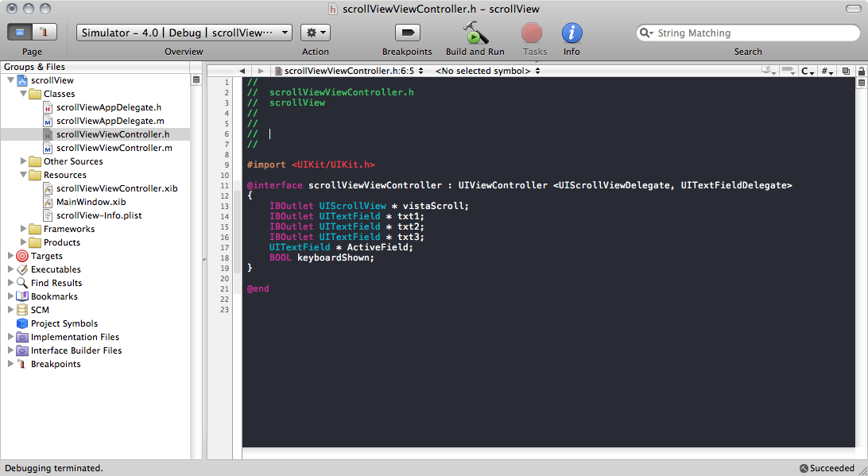Collapse the Classes folder group
Image resolution: width=868 pixels, height=476 pixels.
point(23,94)
